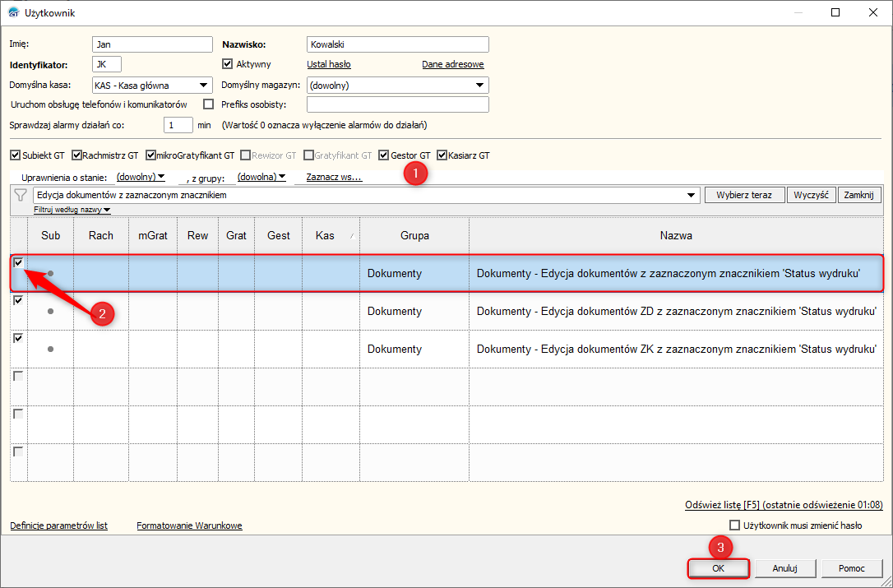Viewport: 893px width, 588px height.
Task: Sort by the Grupa column header
Action: point(414,235)
